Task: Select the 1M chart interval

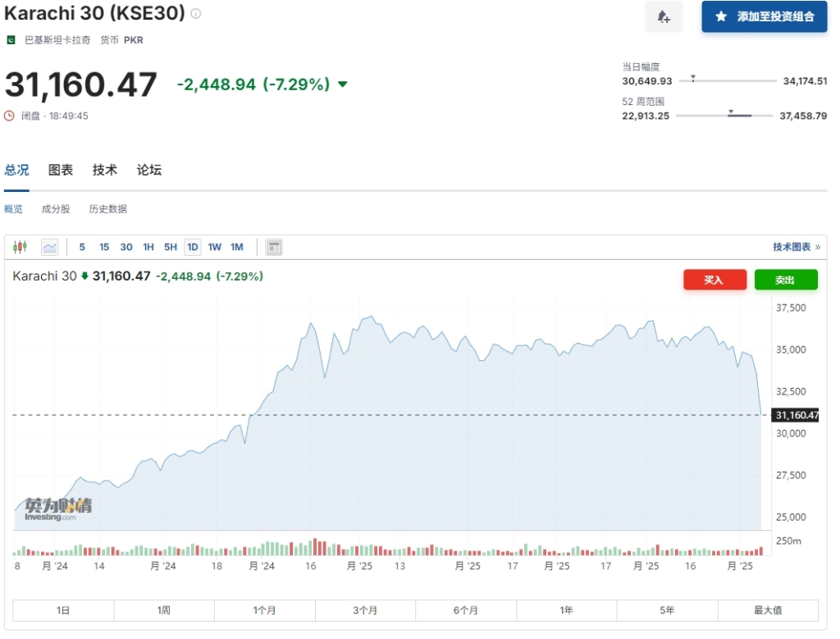Action: pos(237,247)
